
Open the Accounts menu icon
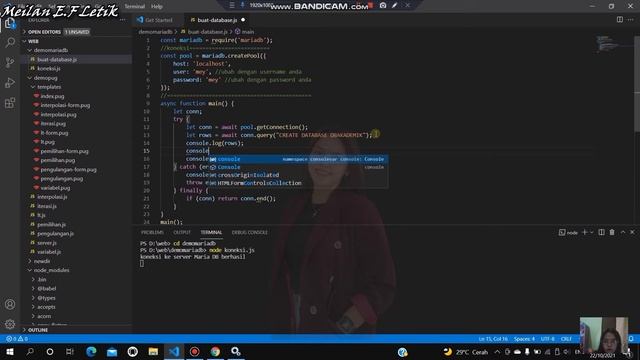pyautogui.click(x=10, y=304)
